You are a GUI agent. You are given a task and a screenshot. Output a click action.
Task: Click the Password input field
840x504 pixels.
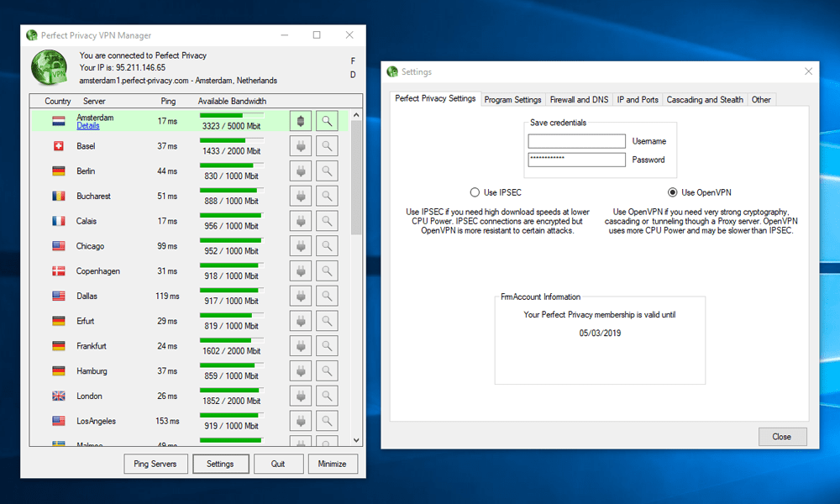(x=576, y=160)
